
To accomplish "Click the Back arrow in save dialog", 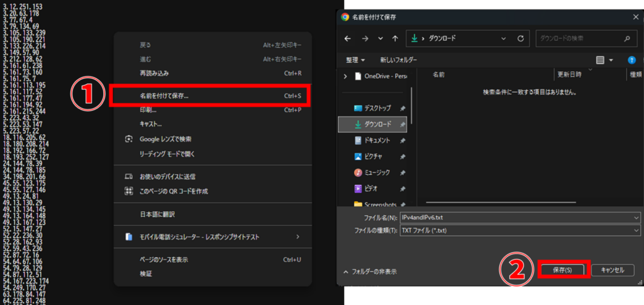I will tap(347, 38).
